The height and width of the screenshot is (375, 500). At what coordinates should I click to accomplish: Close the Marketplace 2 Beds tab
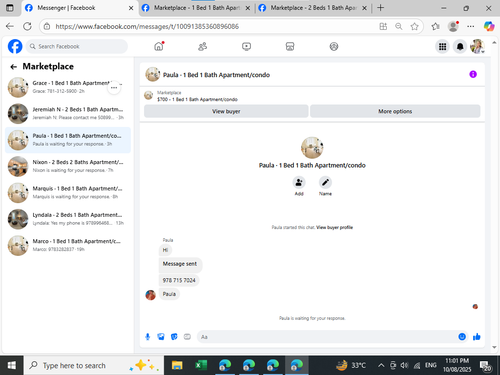tap(365, 8)
